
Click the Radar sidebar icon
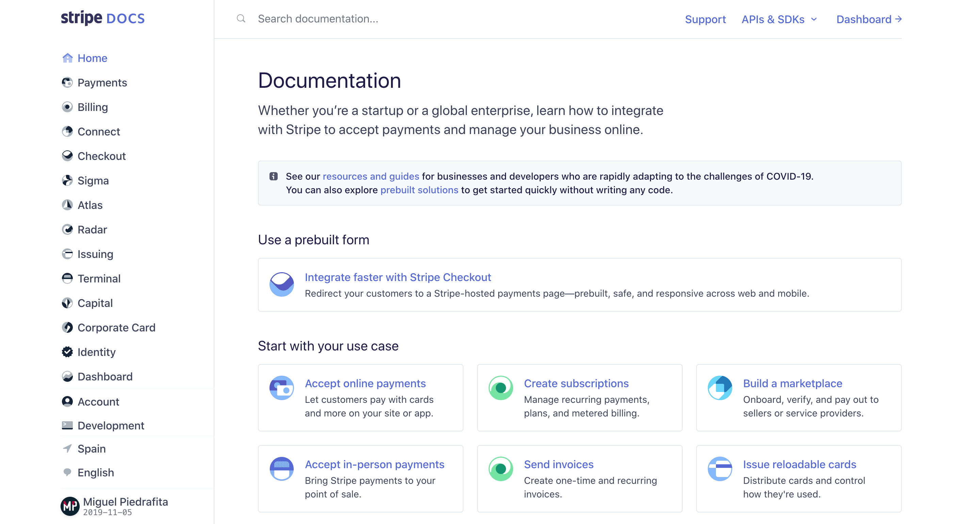[x=67, y=229]
